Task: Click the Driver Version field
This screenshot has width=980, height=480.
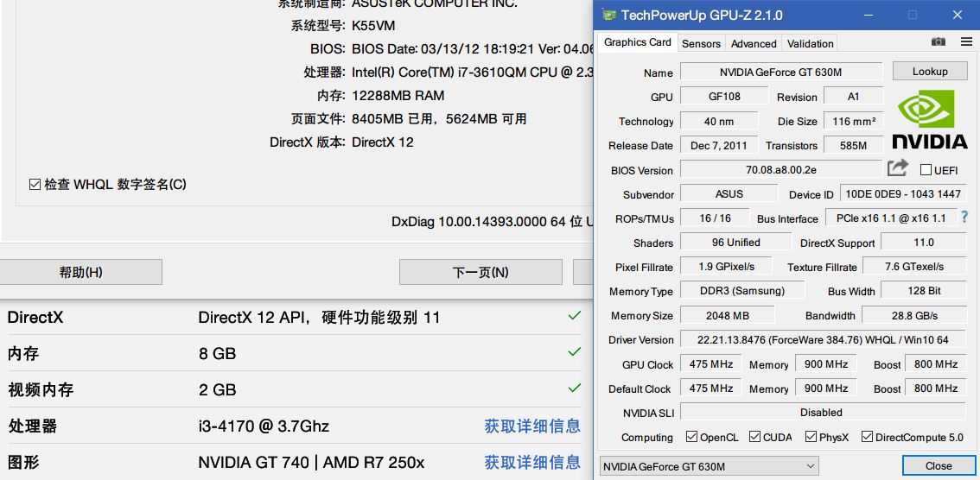Action: tap(823, 339)
